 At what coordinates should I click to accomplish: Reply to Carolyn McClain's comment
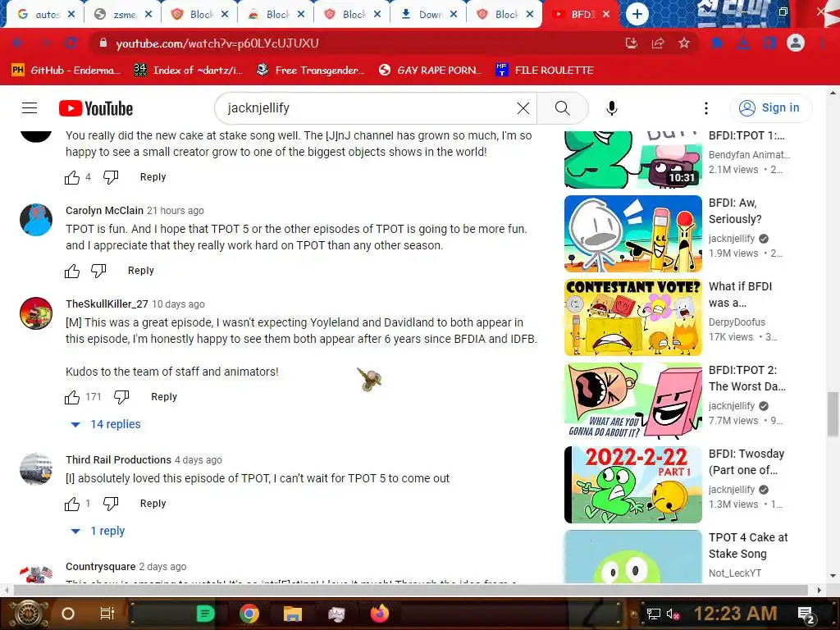coord(141,271)
